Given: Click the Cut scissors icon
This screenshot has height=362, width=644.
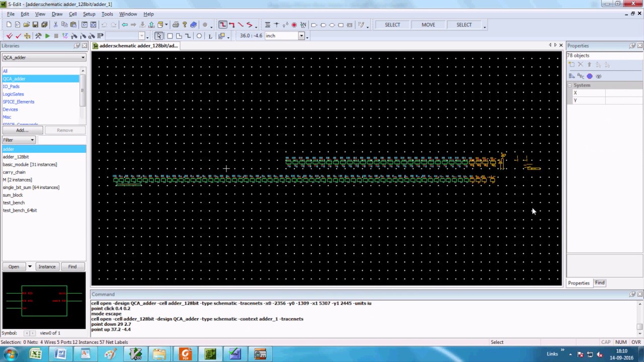Looking at the screenshot, I should tap(55, 25).
